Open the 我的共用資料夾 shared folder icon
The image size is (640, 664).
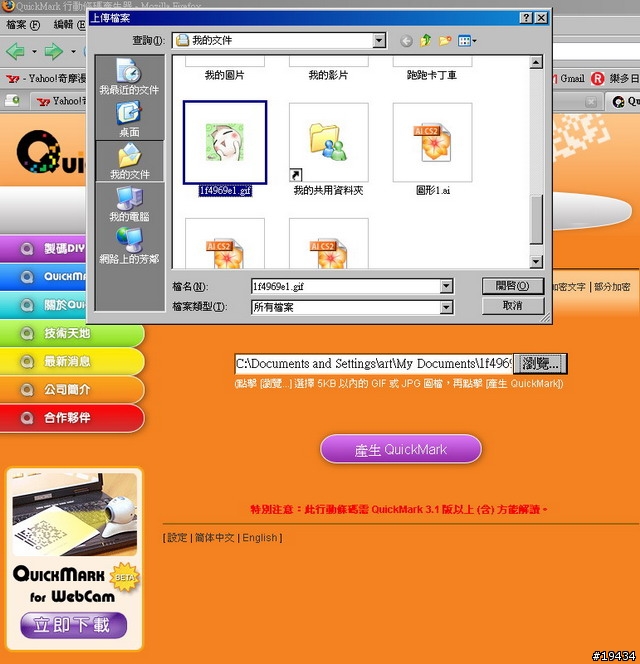(329, 142)
